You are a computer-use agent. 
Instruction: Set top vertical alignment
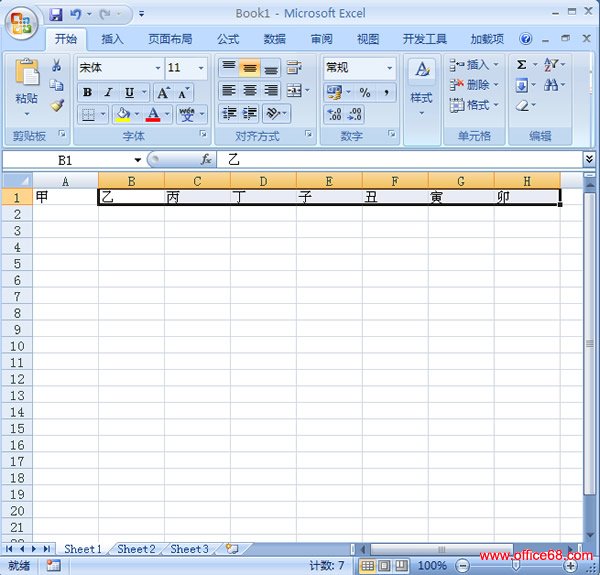click(229, 68)
